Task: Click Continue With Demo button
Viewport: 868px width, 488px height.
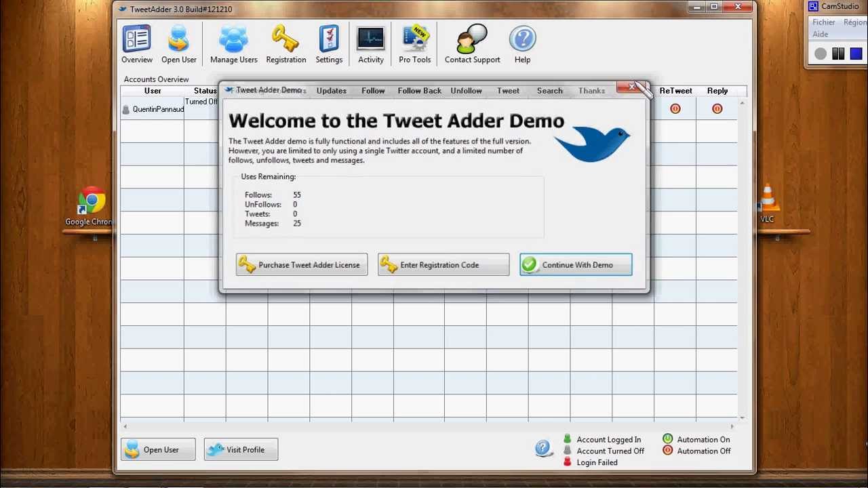Action: click(576, 265)
